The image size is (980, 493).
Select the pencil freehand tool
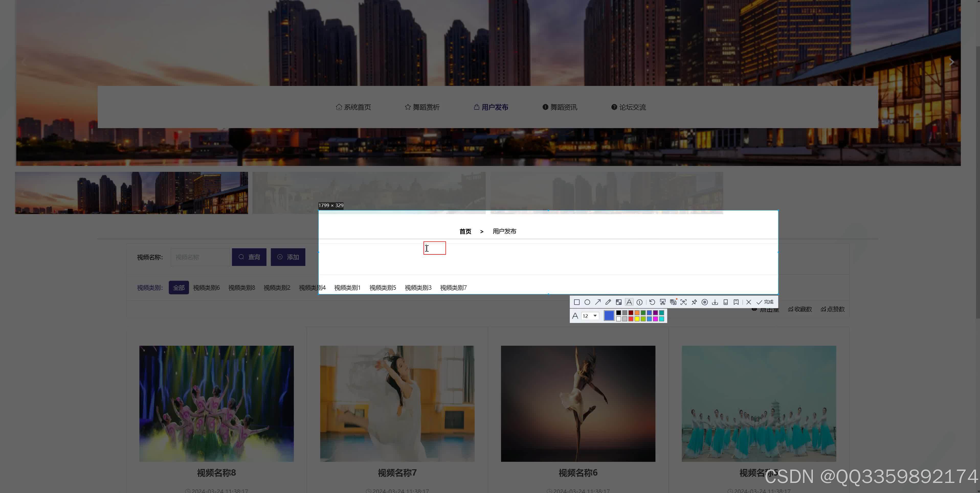click(608, 302)
